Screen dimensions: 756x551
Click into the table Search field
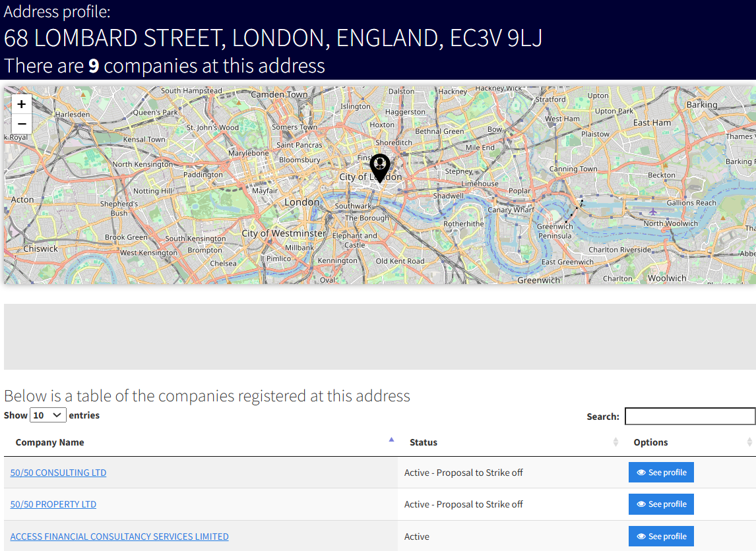click(x=689, y=417)
